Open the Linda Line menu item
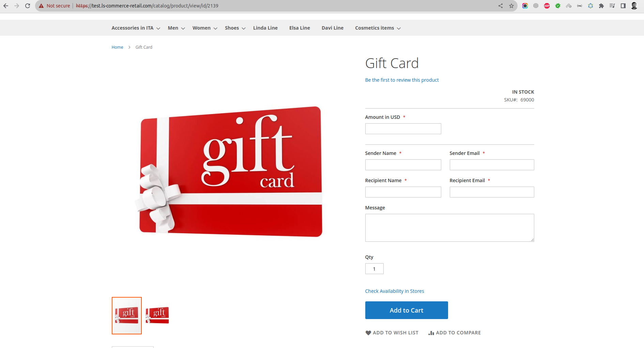Screen dimensions: 644x348 click(x=265, y=28)
